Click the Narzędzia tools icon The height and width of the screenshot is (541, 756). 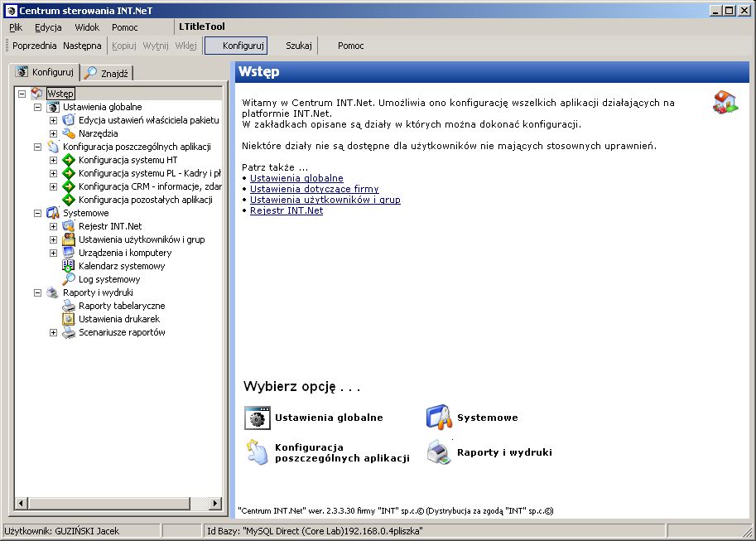(x=69, y=133)
